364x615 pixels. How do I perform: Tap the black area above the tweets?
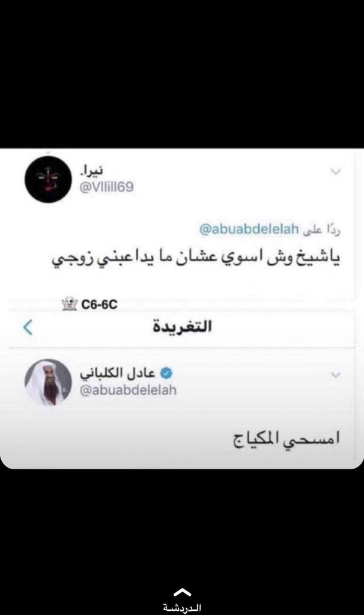pyautogui.click(x=182, y=74)
